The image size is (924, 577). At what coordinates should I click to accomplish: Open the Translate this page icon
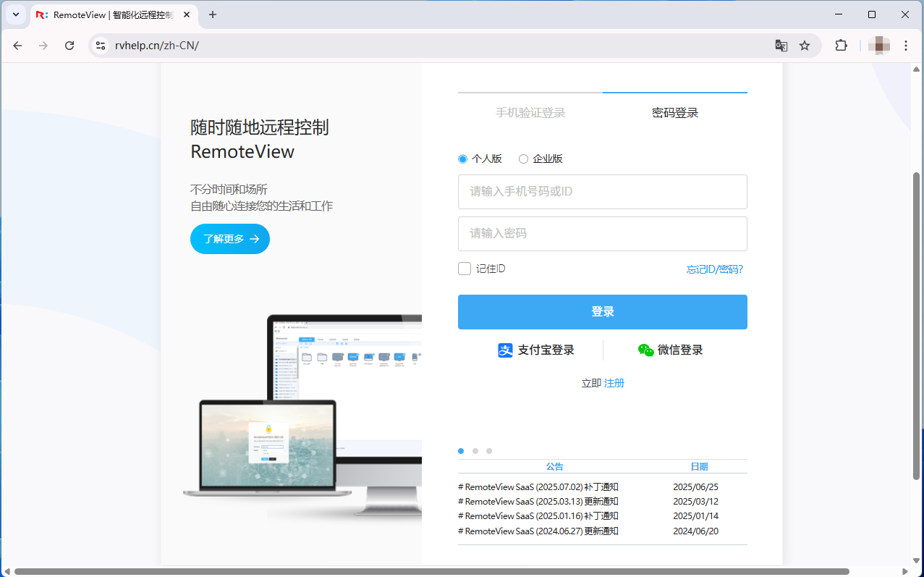(x=781, y=46)
